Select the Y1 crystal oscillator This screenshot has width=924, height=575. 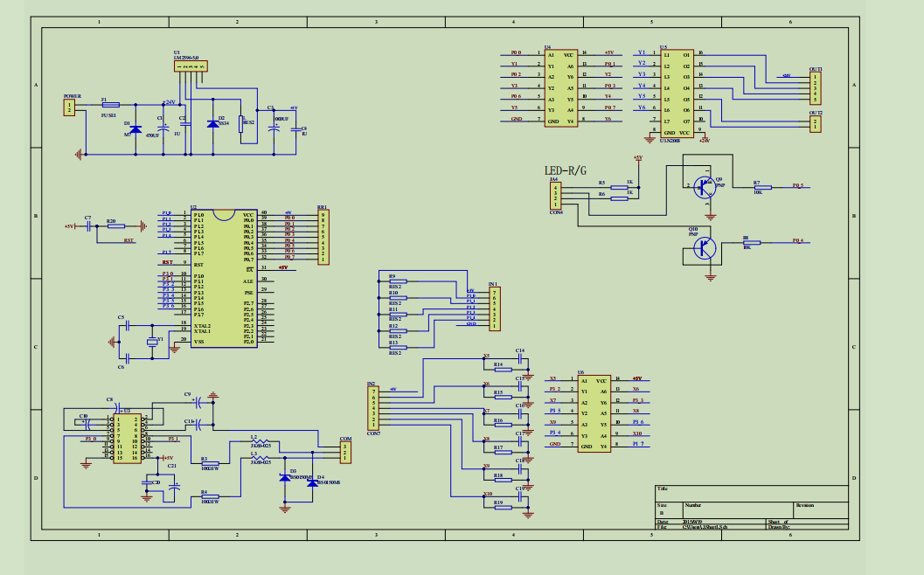[153, 342]
